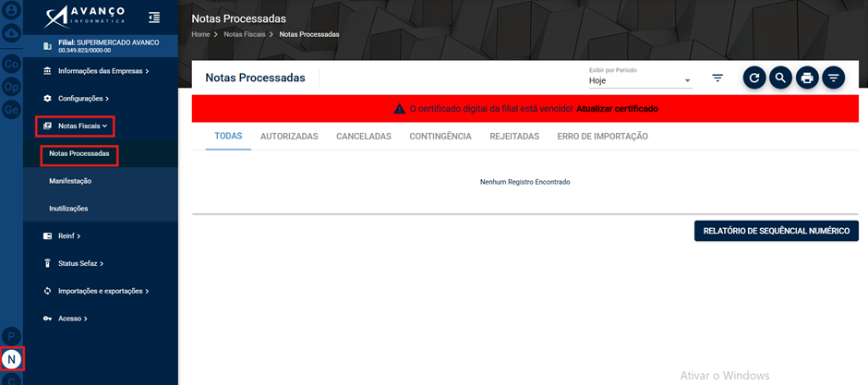868x385 pixels.
Task: Open the Exibir por Período dropdown
Action: (641, 80)
